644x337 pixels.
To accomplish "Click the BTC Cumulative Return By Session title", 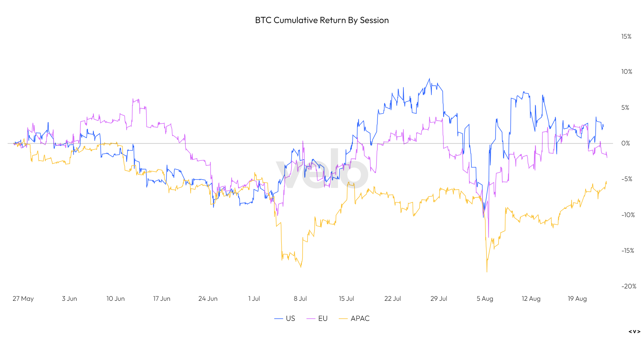I will 322,20.
